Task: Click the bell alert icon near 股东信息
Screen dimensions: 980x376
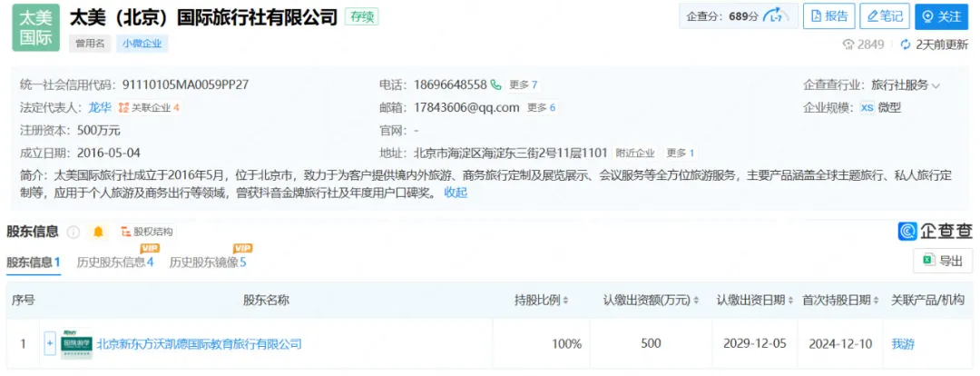Action: point(98,233)
